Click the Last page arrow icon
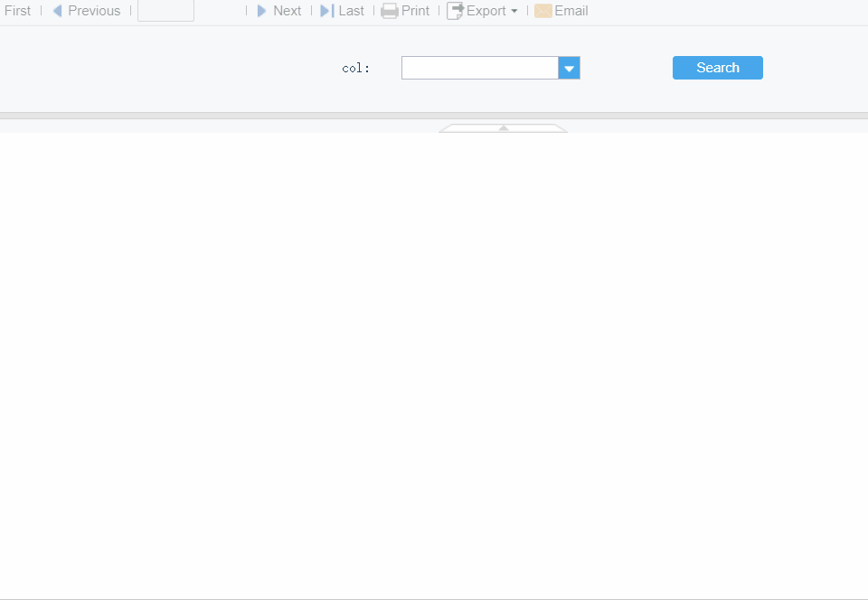This screenshot has height=600, width=868. click(325, 11)
